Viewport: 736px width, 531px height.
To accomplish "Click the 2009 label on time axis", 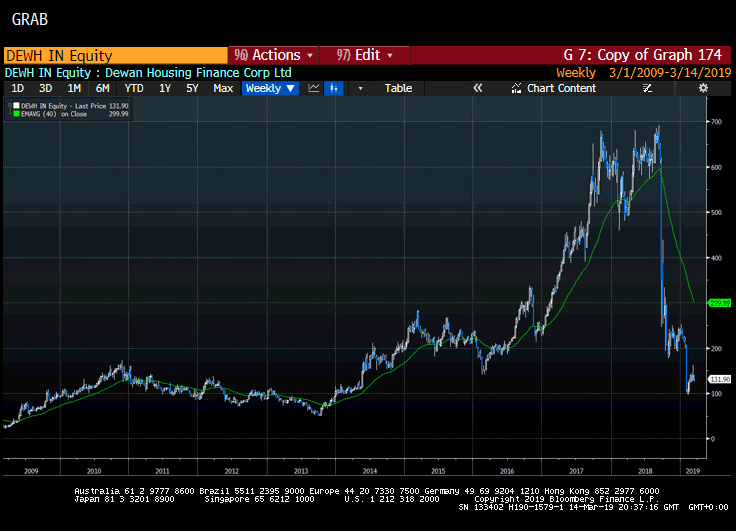I will (31, 471).
